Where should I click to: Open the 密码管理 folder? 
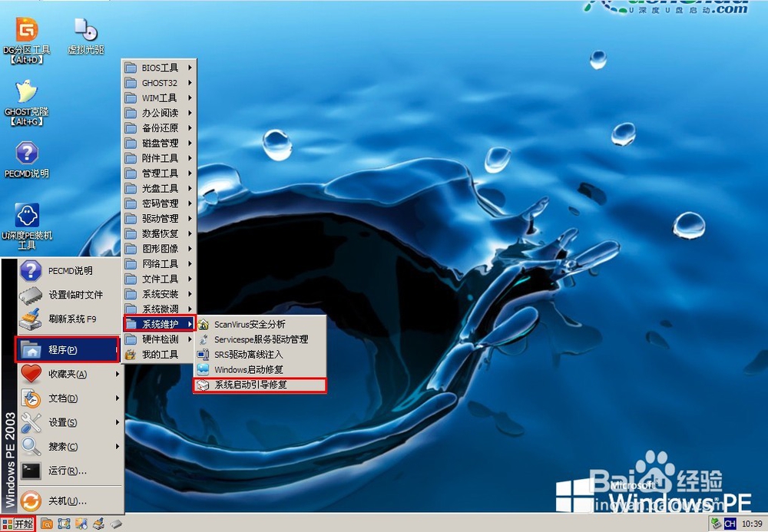[159, 203]
